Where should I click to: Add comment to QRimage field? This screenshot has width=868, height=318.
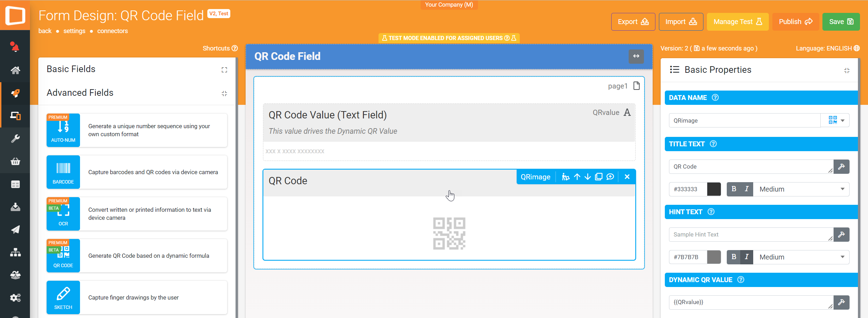610,177
